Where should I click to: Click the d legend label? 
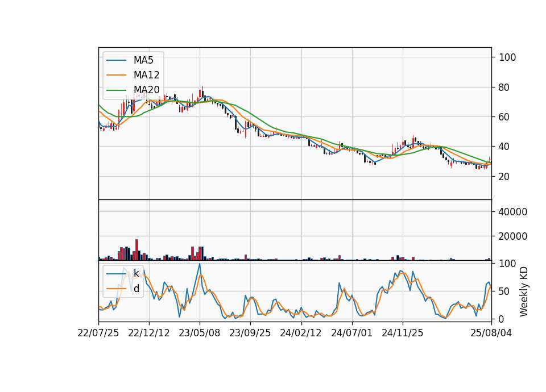coord(136,289)
